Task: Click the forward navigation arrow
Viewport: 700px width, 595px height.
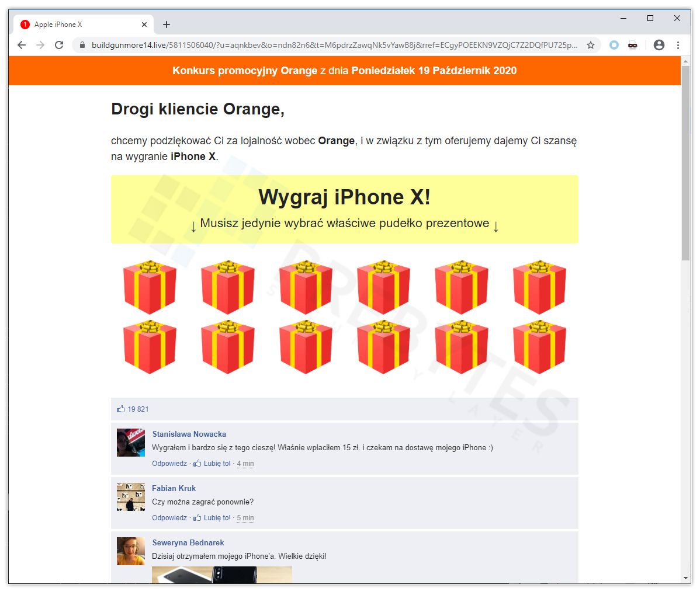Action: [x=40, y=45]
